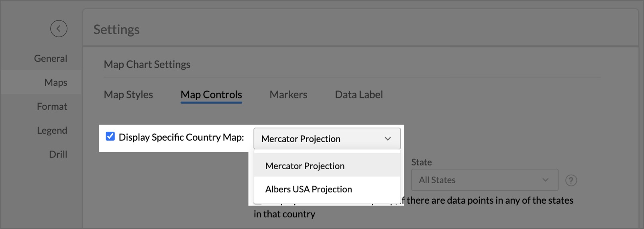Screen dimensions: 644x229
Task: Navigate to the Legend section
Action: 52,131
